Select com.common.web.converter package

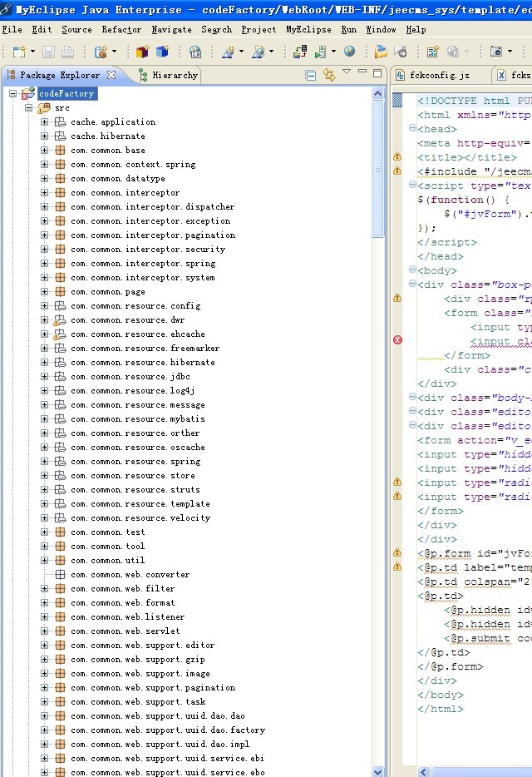click(131, 575)
